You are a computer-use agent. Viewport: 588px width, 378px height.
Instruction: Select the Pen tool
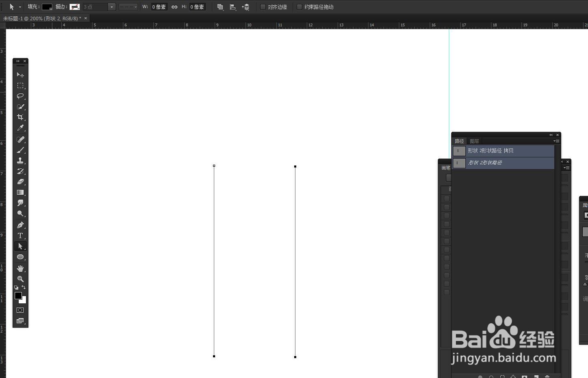tap(20, 225)
